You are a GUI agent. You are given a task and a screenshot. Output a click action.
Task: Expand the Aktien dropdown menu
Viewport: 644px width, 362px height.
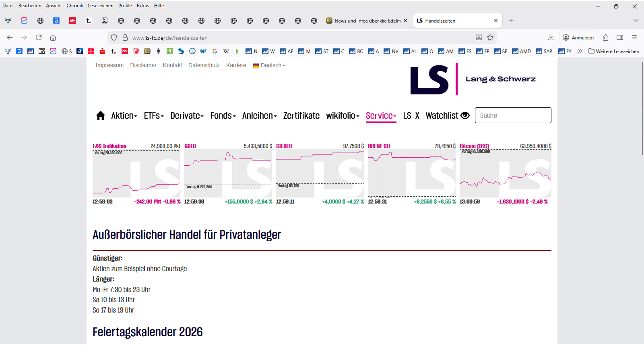pyautogui.click(x=124, y=116)
